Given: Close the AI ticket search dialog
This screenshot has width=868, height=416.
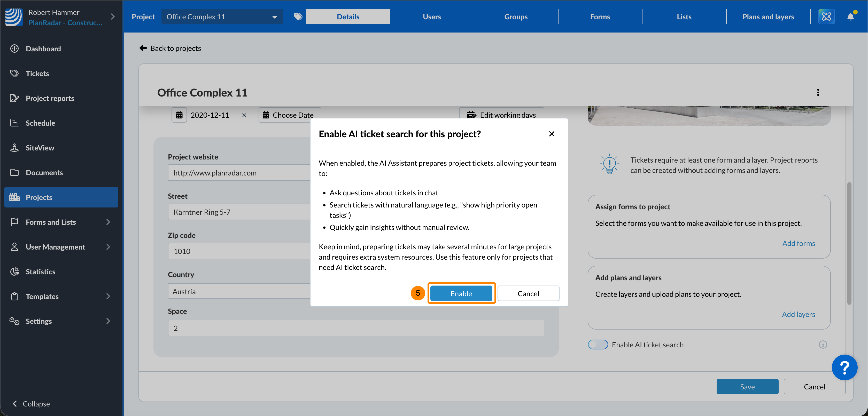Looking at the screenshot, I should (x=552, y=134).
